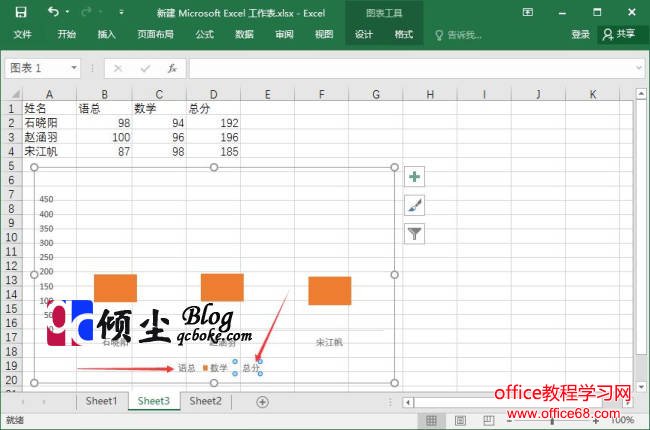The image size is (650, 430).
Task: Click the zoom slider handle
Action: click(552, 421)
